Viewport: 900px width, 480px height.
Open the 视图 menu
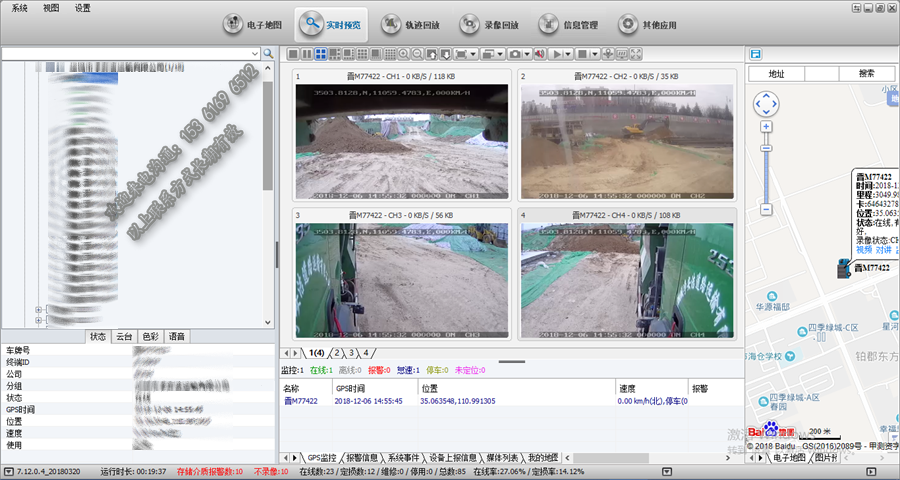point(51,7)
